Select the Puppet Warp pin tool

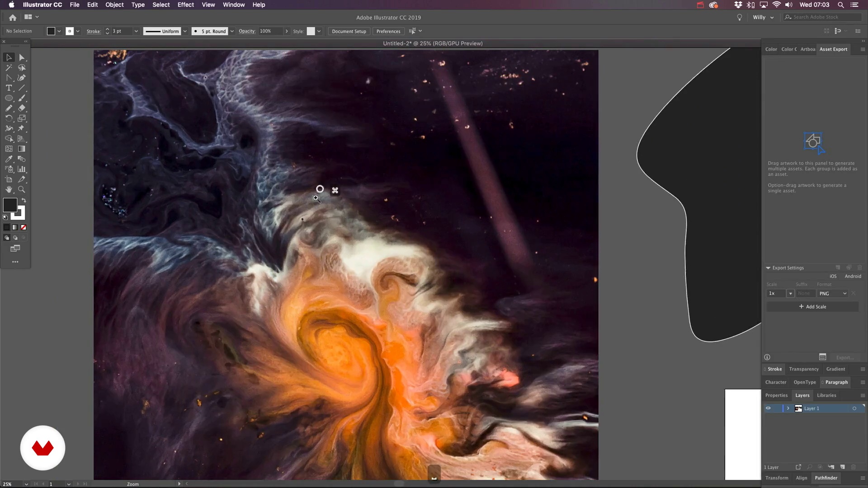click(22, 128)
